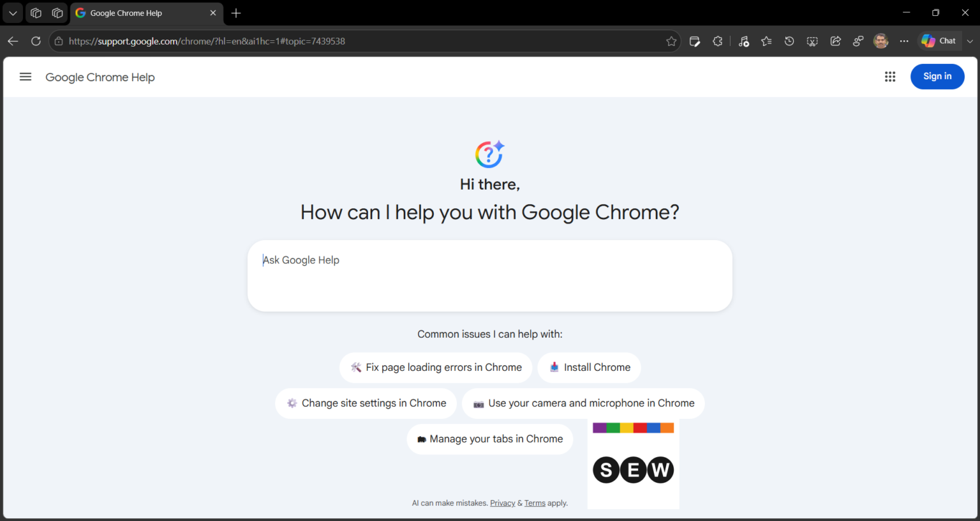Focus the Ask Google Help text box
The image size is (980, 521).
490,276
